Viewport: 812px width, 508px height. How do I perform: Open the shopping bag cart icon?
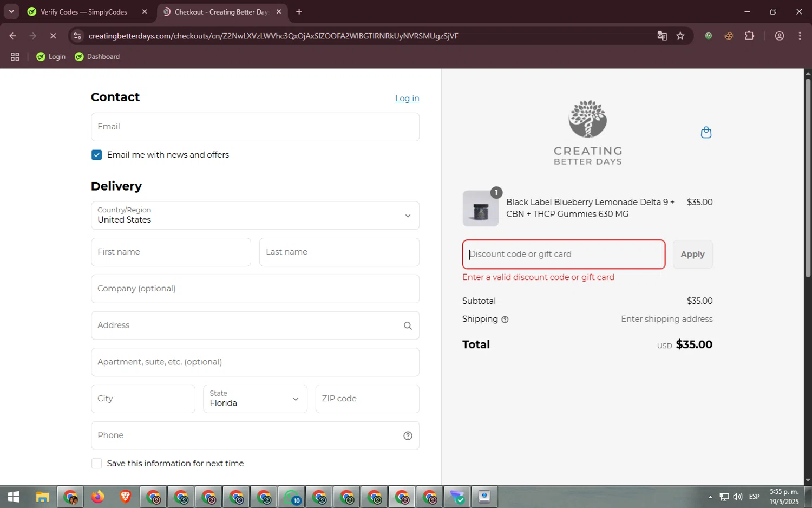[x=706, y=132]
